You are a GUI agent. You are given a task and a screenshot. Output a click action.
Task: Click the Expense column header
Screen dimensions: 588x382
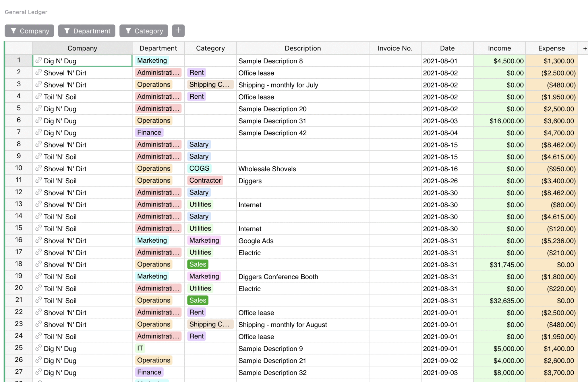552,48
